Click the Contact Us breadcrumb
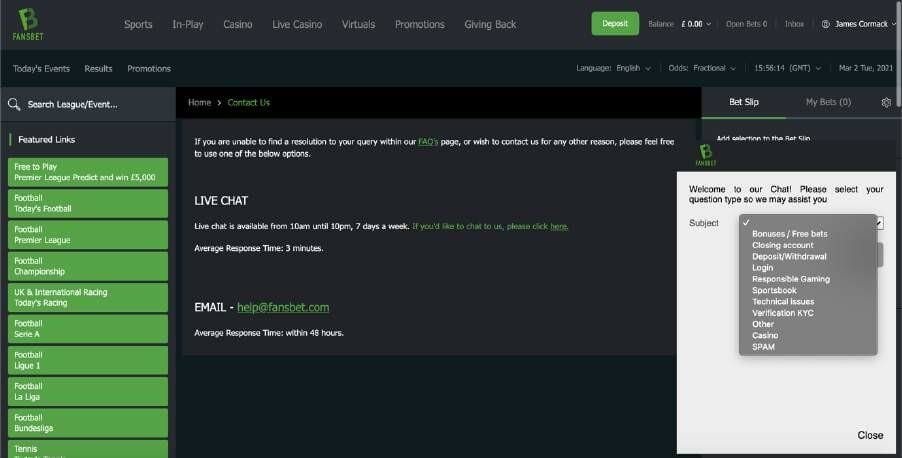 pos(249,102)
